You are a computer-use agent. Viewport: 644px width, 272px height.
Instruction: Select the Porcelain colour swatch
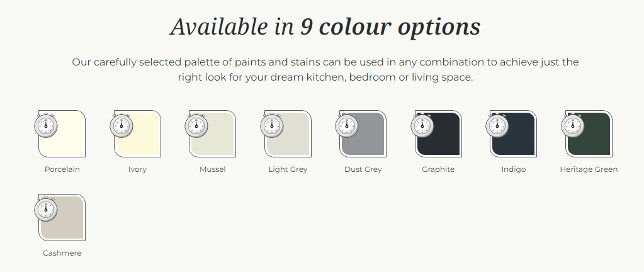click(62, 134)
